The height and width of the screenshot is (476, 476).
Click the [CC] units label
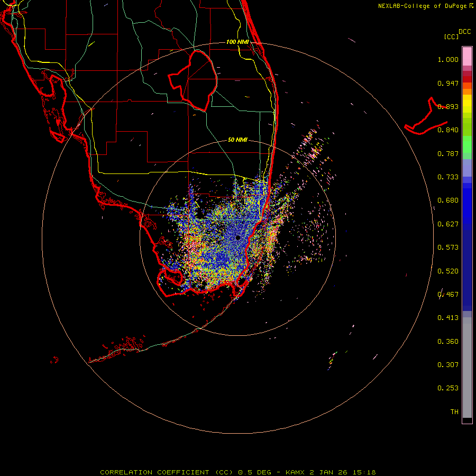pos(451,36)
